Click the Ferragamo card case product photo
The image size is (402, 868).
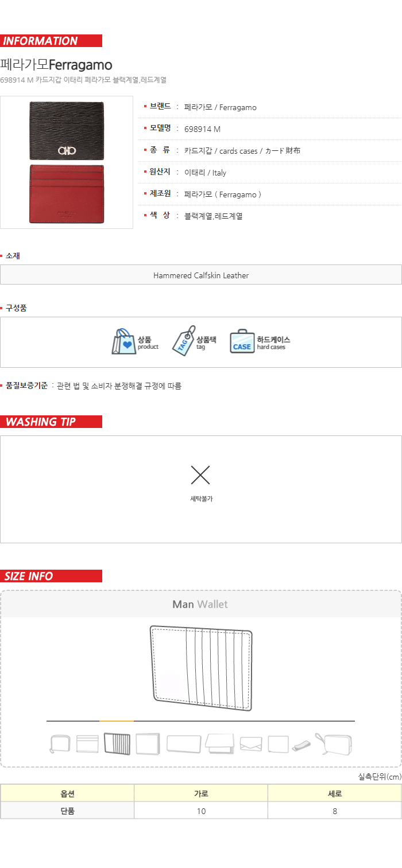pos(67,162)
